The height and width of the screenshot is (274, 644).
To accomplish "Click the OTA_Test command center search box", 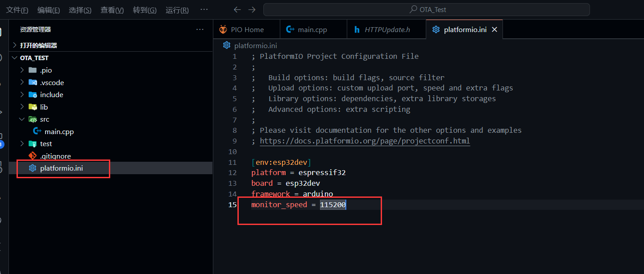I will [x=427, y=9].
